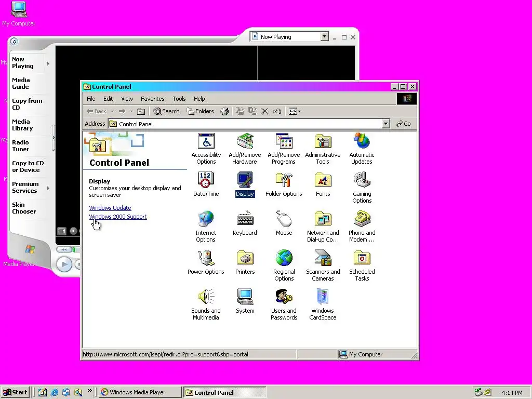Click the Go button
The image size is (532, 399).
click(404, 124)
